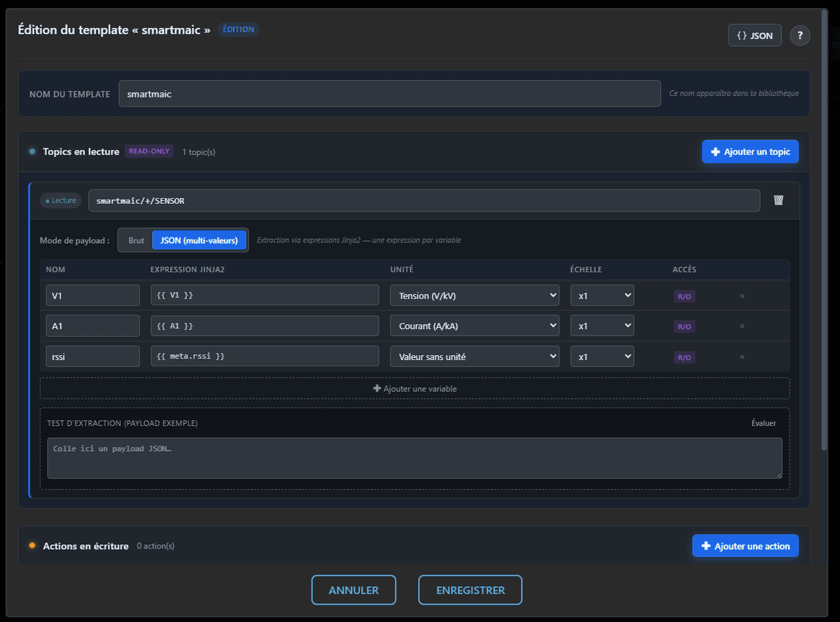840x622 pixels.
Task: Delete the smartmaic/+/SENSOR topic with trash icon
Action: [x=778, y=200]
